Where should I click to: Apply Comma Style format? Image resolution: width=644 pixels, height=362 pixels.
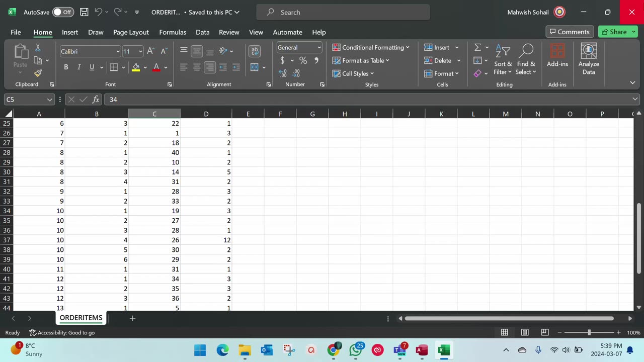(316, 60)
